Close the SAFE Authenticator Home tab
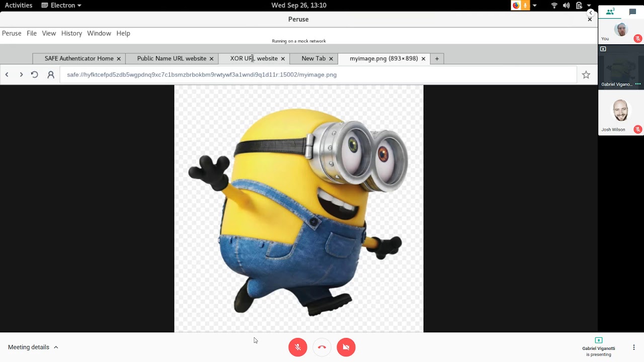Image resolution: width=644 pixels, height=362 pixels. [119, 59]
